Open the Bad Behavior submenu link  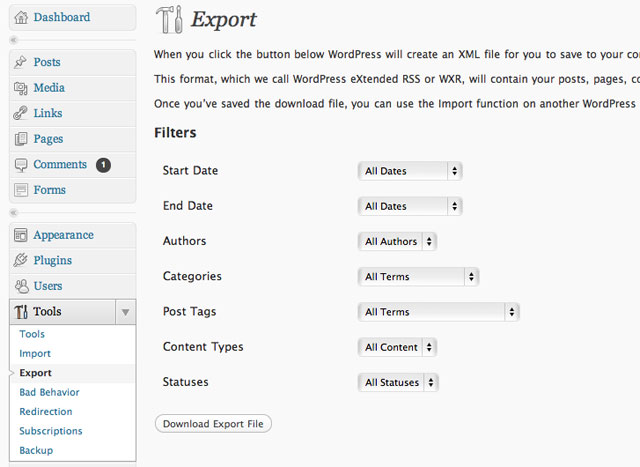49,392
